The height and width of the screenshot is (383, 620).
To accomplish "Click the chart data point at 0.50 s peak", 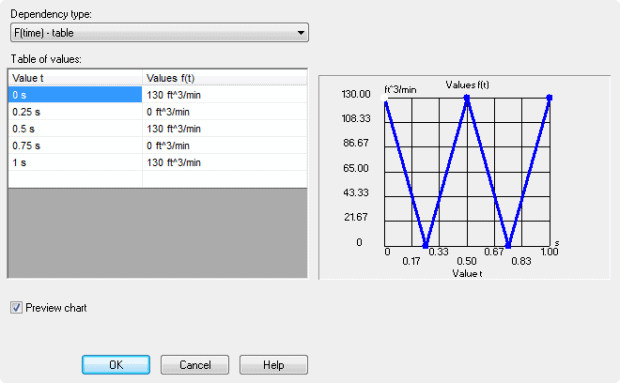I will click(x=467, y=97).
